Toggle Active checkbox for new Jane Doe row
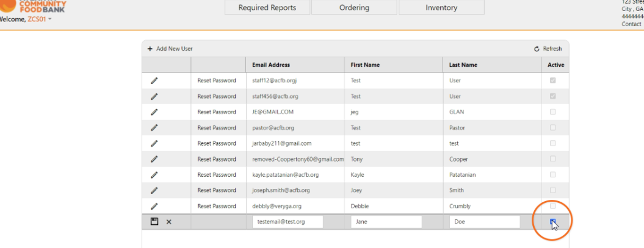The width and height of the screenshot is (644, 248). (x=552, y=222)
